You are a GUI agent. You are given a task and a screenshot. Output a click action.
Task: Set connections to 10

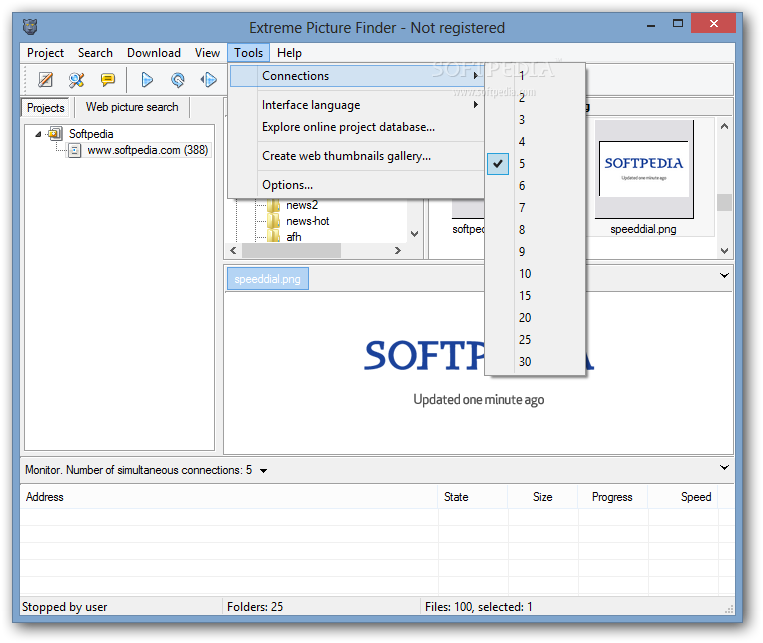click(x=535, y=274)
